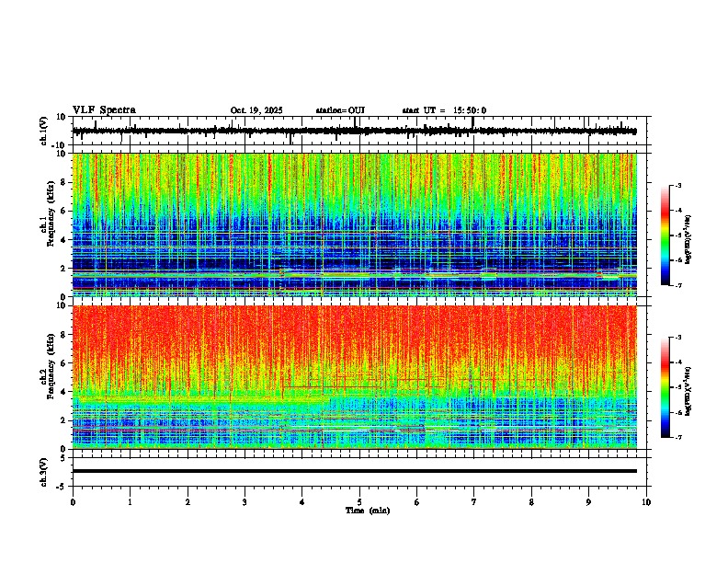
Task: Click the ch.1 waveform trace at the top
Action: [x=354, y=131]
